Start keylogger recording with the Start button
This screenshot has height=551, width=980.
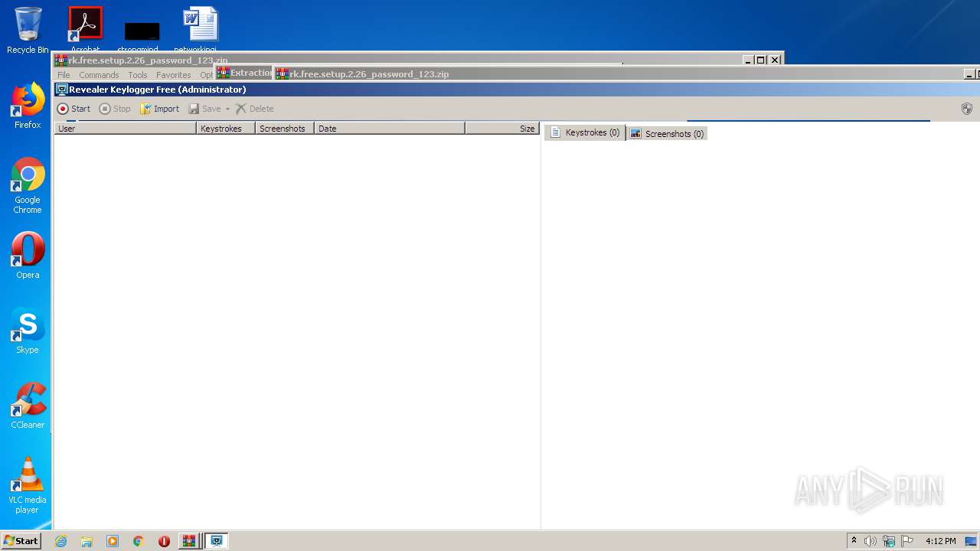point(73,109)
